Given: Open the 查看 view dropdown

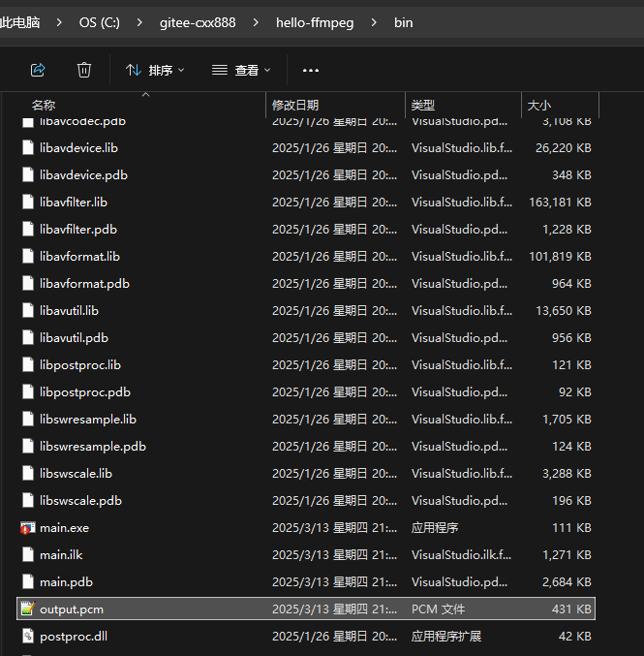Looking at the screenshot, I should (241, 70).
